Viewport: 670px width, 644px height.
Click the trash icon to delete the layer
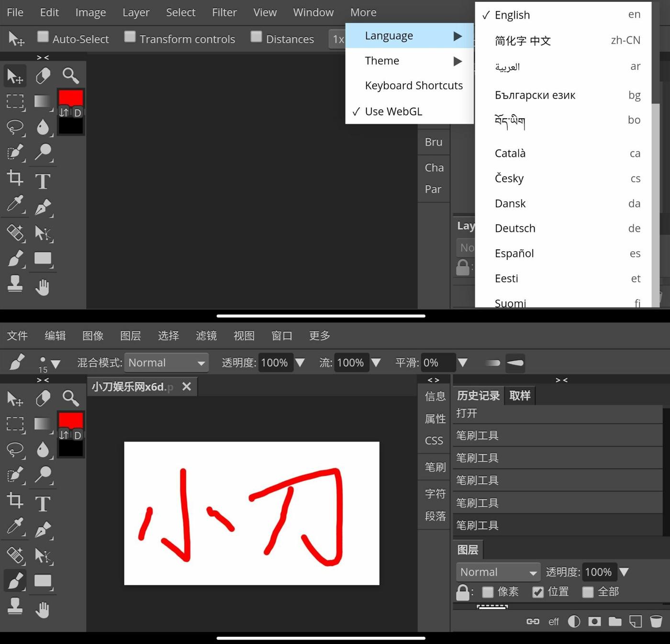click(656, 621)
